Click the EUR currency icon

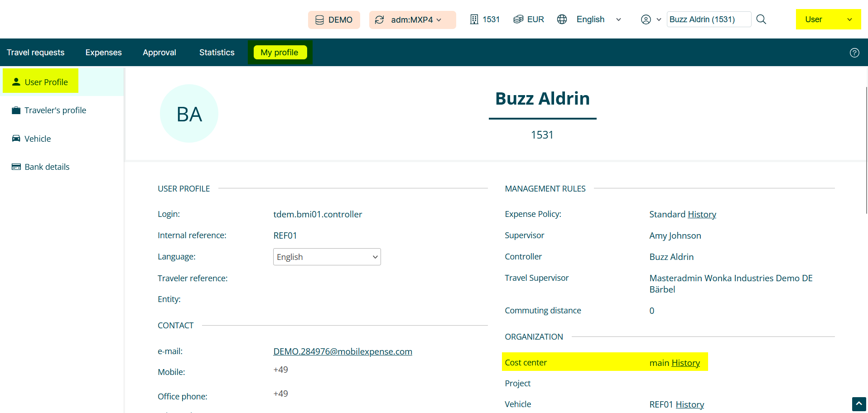coord(518,19)
